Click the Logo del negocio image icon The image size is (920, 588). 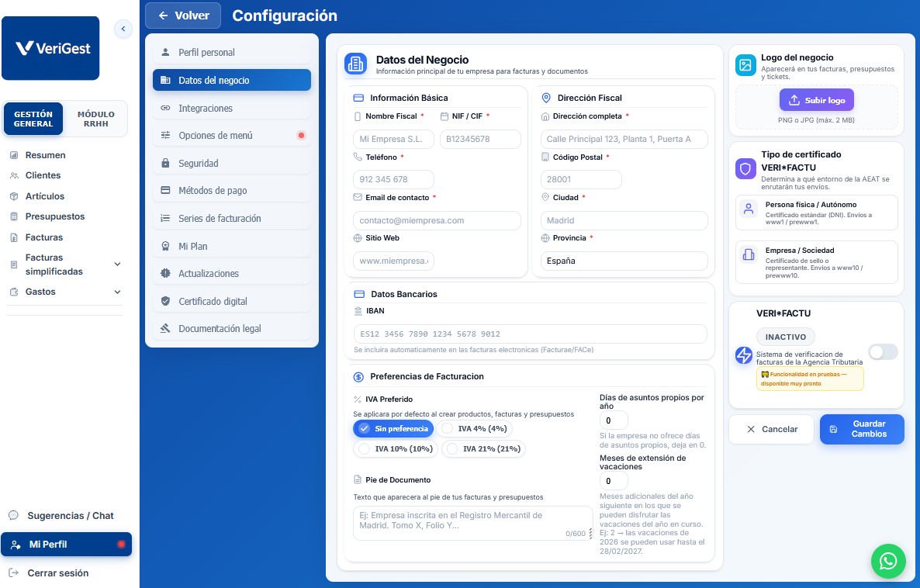point(745,65)
